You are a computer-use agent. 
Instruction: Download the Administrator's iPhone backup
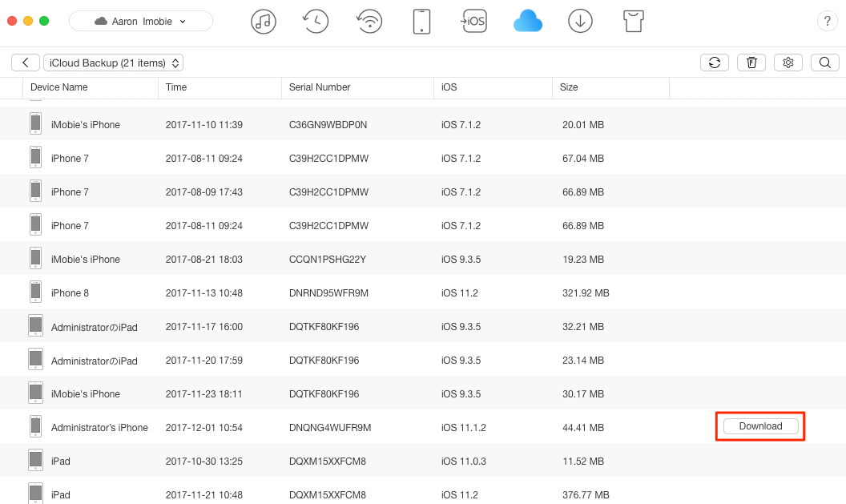761,426
